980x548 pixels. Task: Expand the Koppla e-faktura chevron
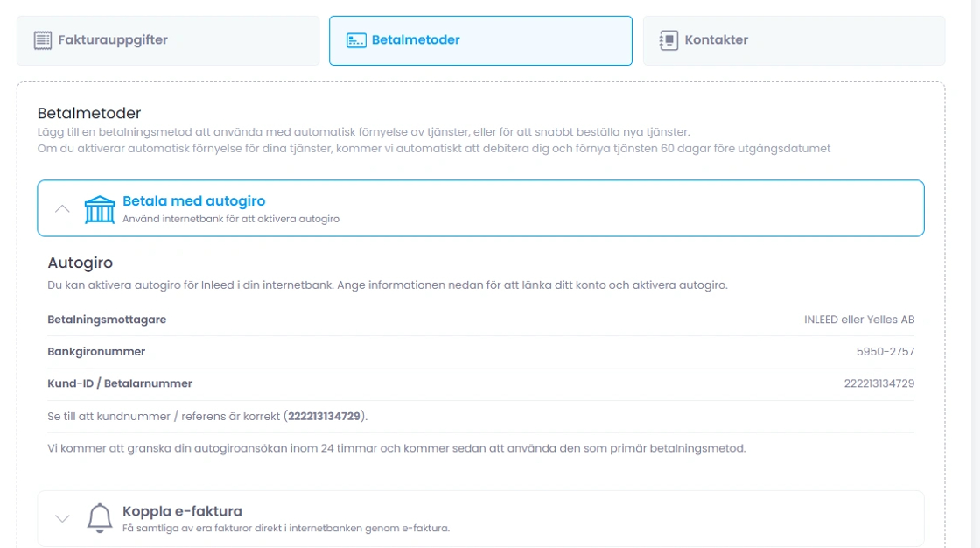coord(62,518)
